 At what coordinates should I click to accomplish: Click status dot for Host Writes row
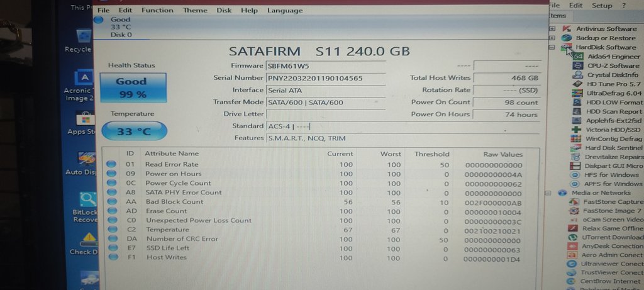pos(113,257)
